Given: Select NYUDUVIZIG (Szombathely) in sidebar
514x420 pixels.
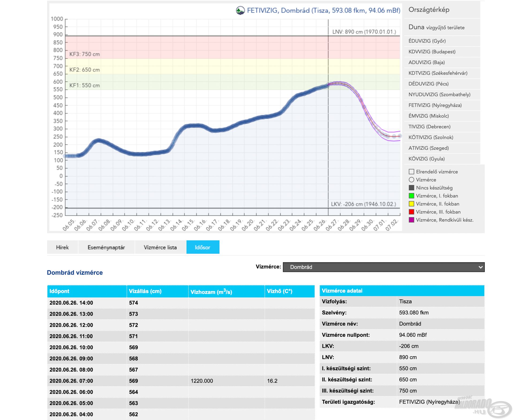Looking at the screenshot, I should click(439, 94).
